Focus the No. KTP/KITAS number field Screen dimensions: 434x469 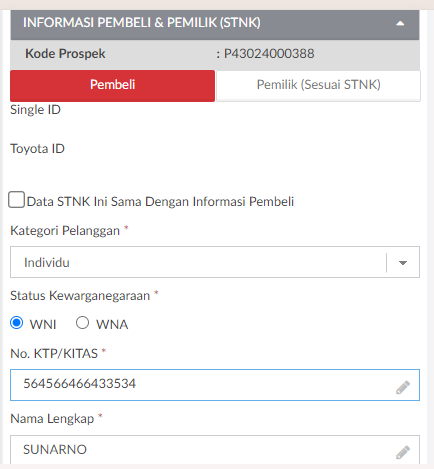215,385
